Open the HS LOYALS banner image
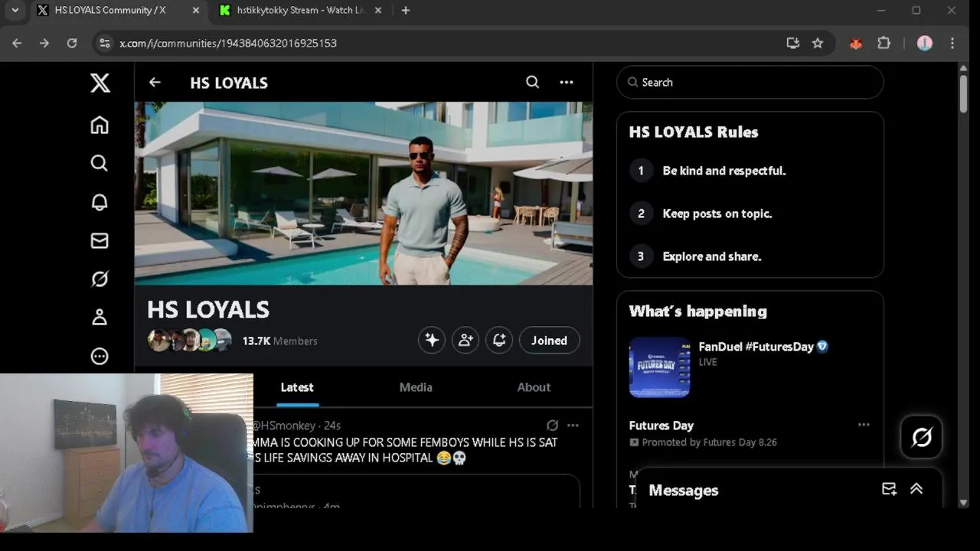This screenshot has width=980, height=551. click(364, 194)
